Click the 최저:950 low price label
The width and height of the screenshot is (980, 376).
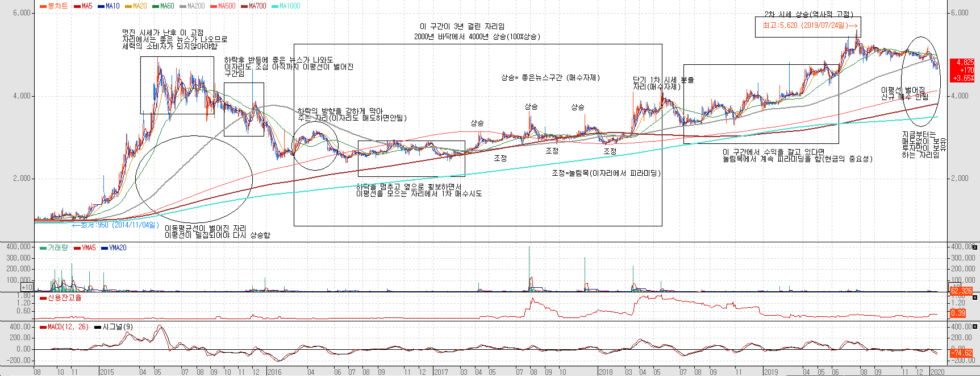point(116,225)
